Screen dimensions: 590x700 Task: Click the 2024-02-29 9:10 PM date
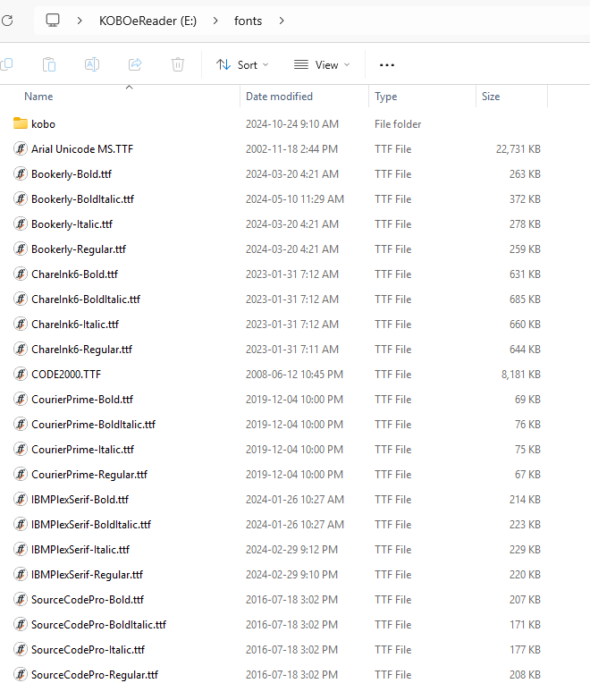[292, 574]
